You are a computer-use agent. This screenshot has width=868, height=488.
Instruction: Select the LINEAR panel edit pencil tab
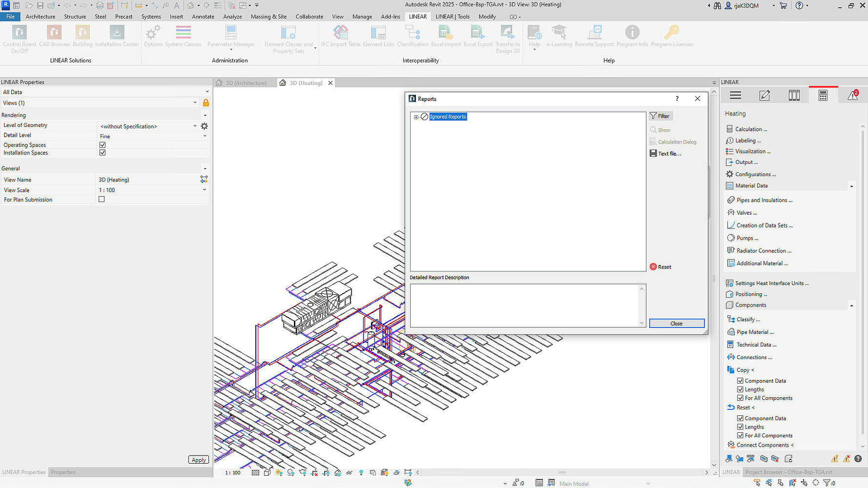[765, 96]
